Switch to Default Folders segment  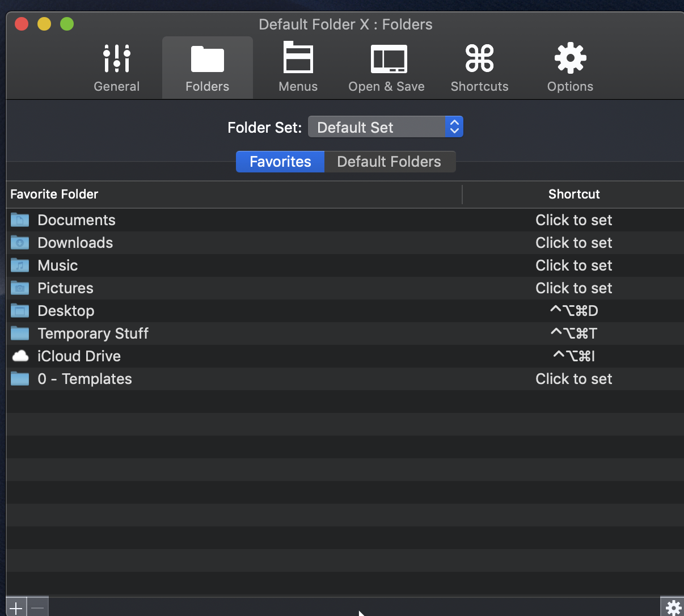click(390, 162)
